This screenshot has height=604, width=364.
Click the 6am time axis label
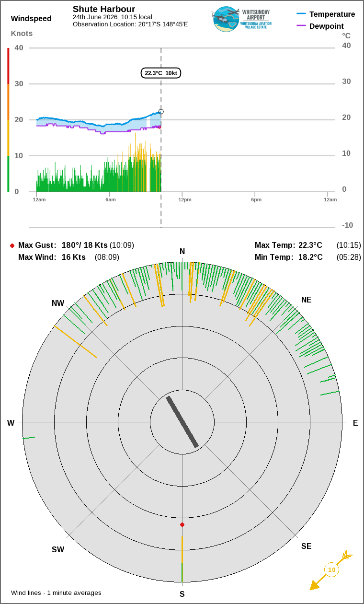tap(111, 199)
